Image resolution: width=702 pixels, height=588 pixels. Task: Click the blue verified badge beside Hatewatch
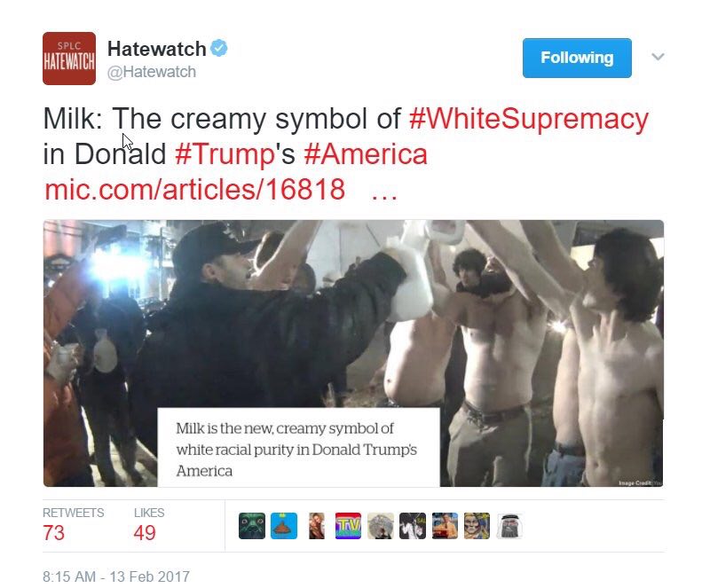(219, 48)
